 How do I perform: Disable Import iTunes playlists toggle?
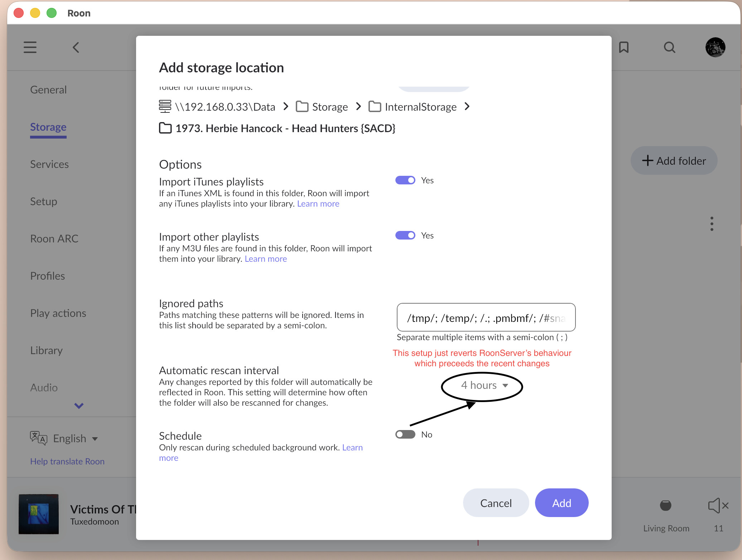405,180
